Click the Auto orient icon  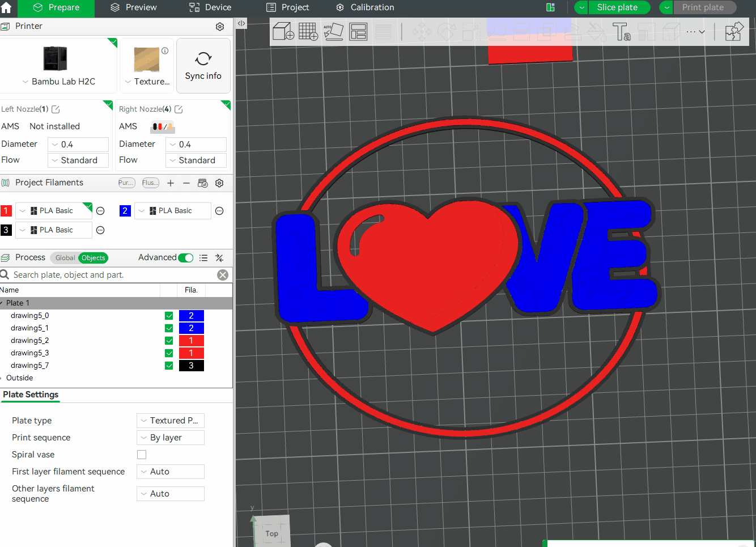[x=333, y=31]
